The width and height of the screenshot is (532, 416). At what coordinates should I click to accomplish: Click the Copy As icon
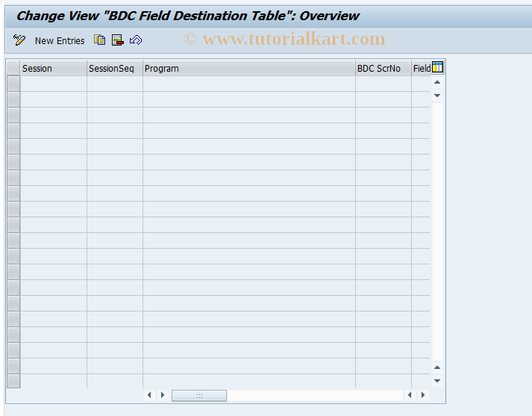coord(100,40)
